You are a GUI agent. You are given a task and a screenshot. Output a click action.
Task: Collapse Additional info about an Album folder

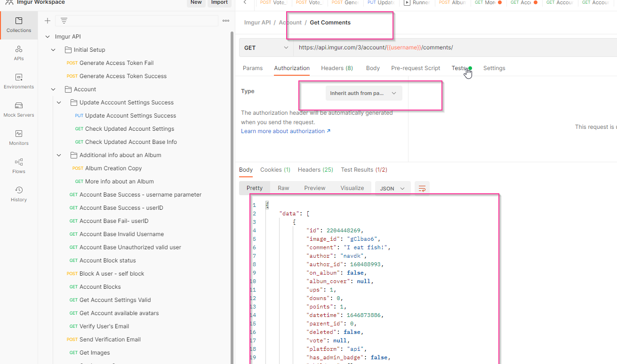pos(59,155)
